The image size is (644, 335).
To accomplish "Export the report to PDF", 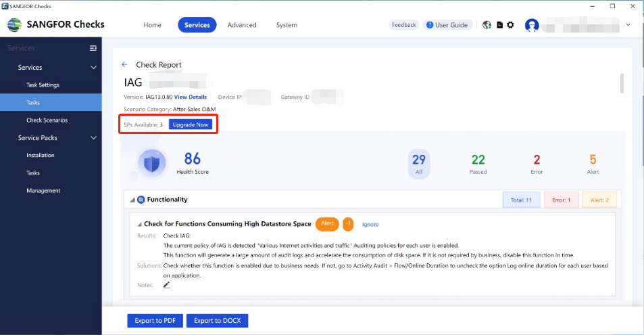I will (x=155, y=321).
